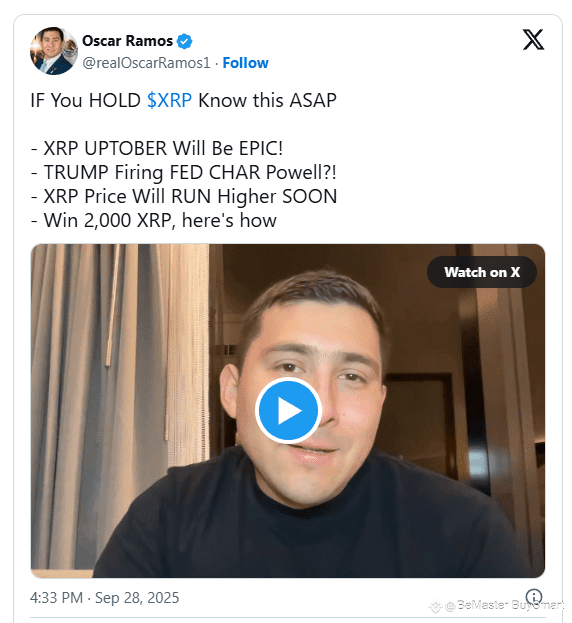Visit the @realOscarRamos1 handle
The image size is (572, 623).
tap(146, 63)
